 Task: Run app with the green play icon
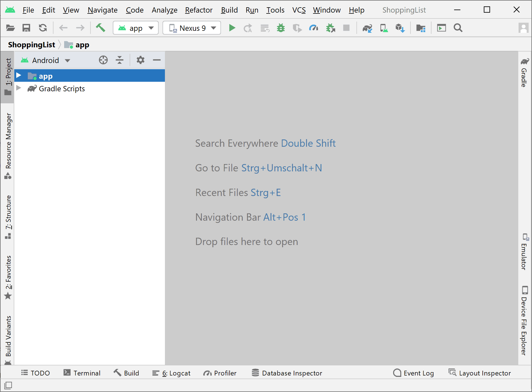point(232,28)
